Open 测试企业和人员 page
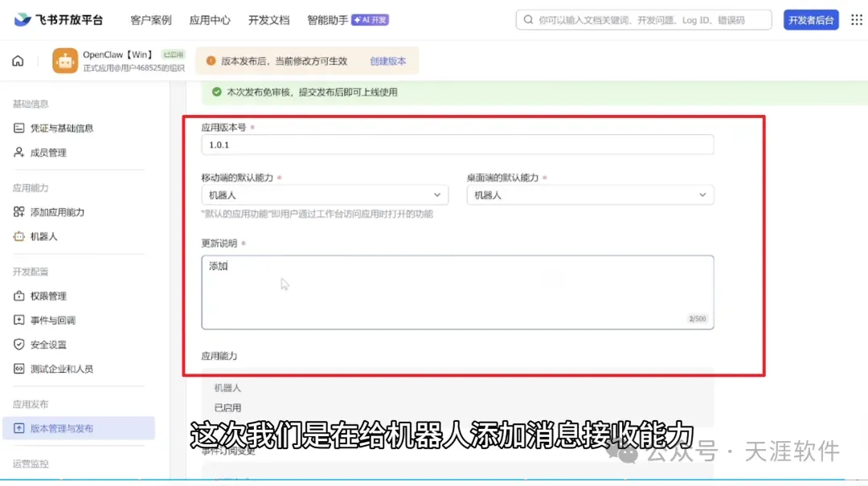 tap(62, 369)
